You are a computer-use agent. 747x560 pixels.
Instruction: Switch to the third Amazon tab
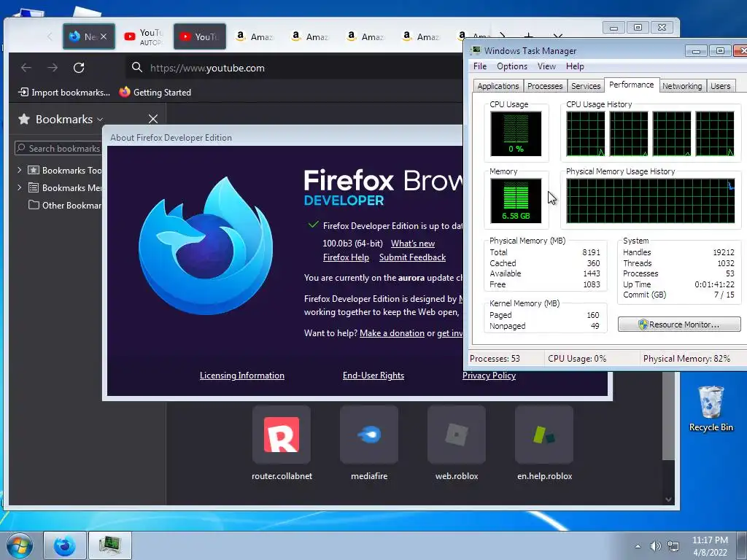[x=365, y=36]
